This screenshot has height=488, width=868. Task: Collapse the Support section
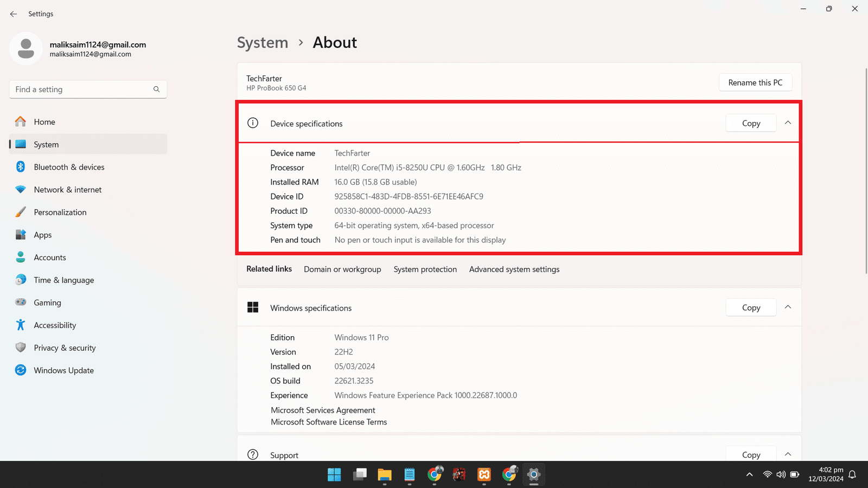(788, 454)
